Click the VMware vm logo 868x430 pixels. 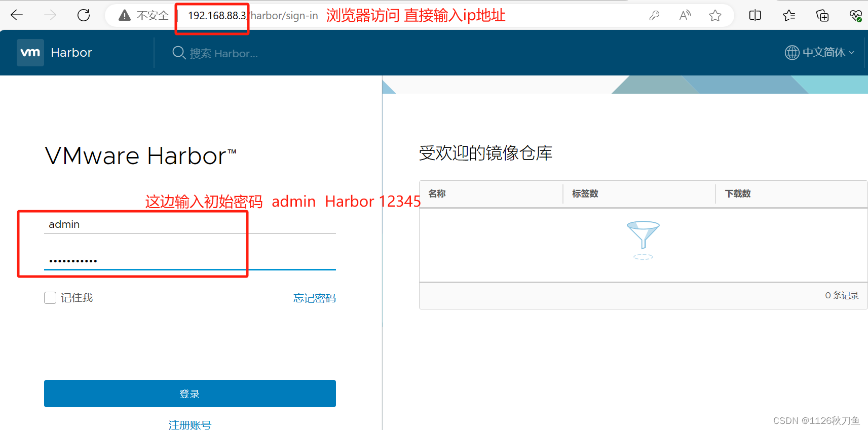coord(30,53)
